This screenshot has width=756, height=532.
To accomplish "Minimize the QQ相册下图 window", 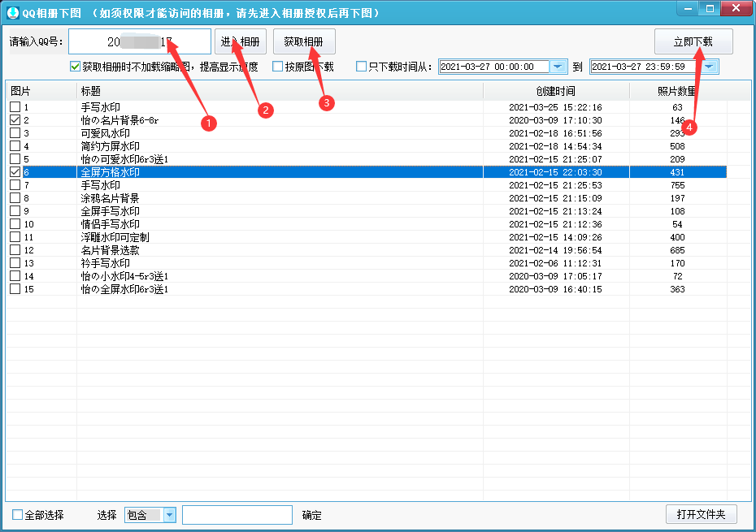I will [x=688, y=9].
